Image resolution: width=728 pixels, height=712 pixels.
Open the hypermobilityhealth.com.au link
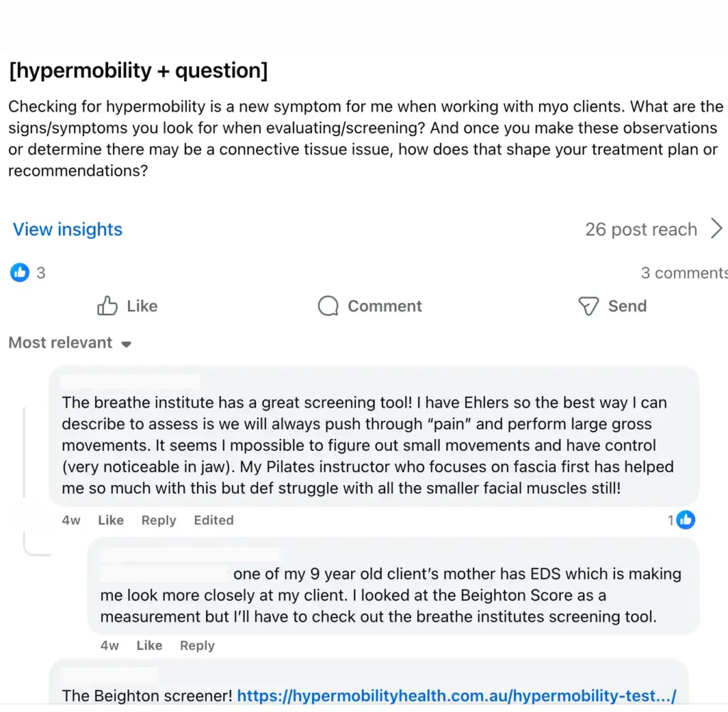coord(457,696)
